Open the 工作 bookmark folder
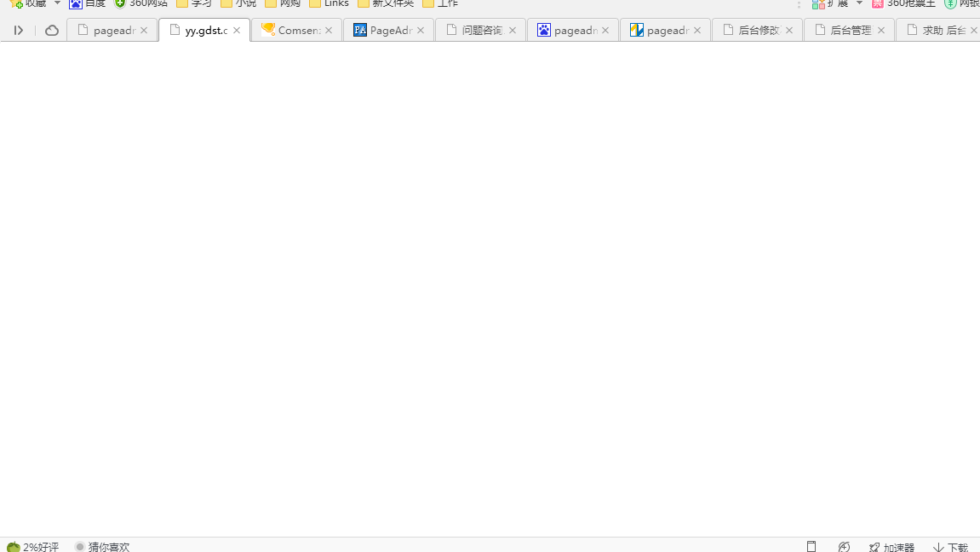The height and width of the screenshot is (552, 980). click(x=440, y=3)
